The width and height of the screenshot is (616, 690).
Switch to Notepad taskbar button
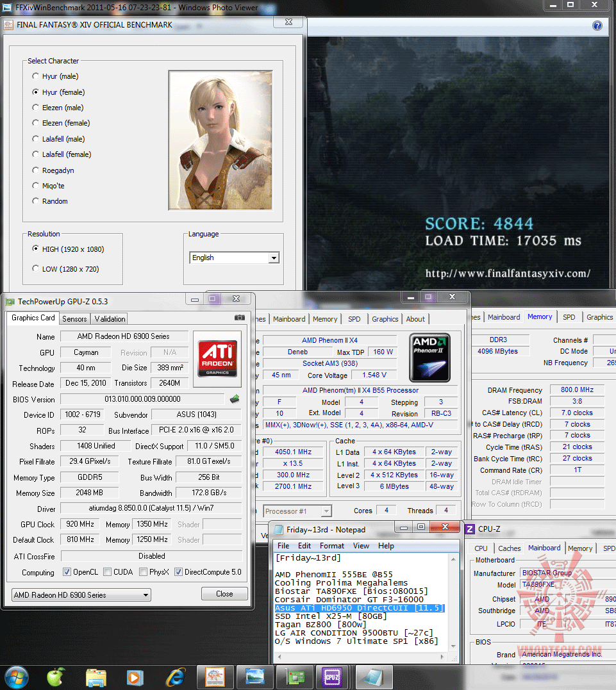tap(374, 677)
